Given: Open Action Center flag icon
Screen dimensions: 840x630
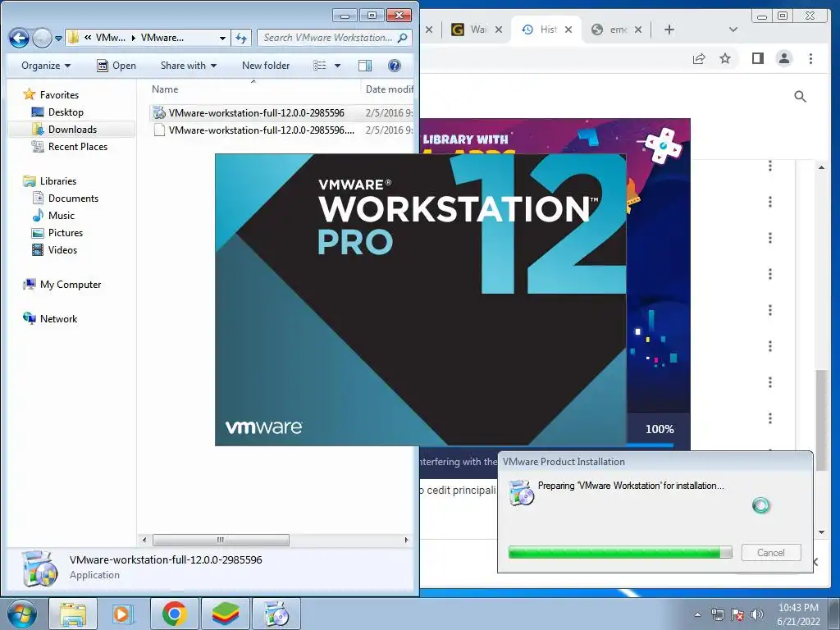Looking at the screenshot, I should (x=737, y=614).
